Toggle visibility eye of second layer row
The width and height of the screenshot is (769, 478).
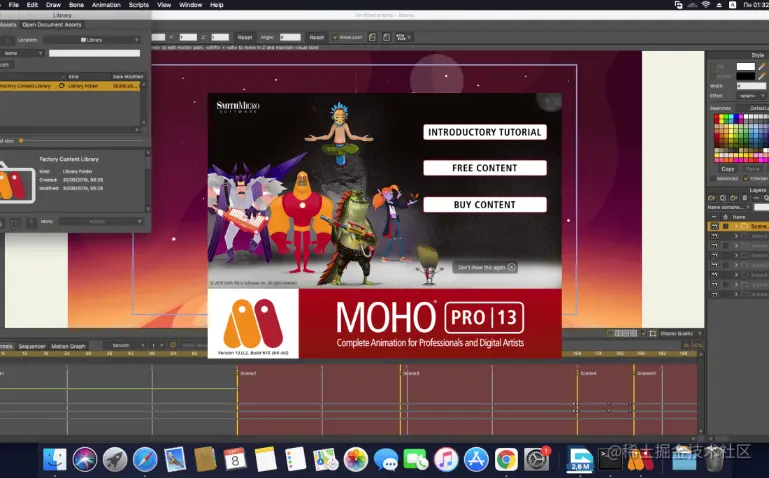point(714,236)
